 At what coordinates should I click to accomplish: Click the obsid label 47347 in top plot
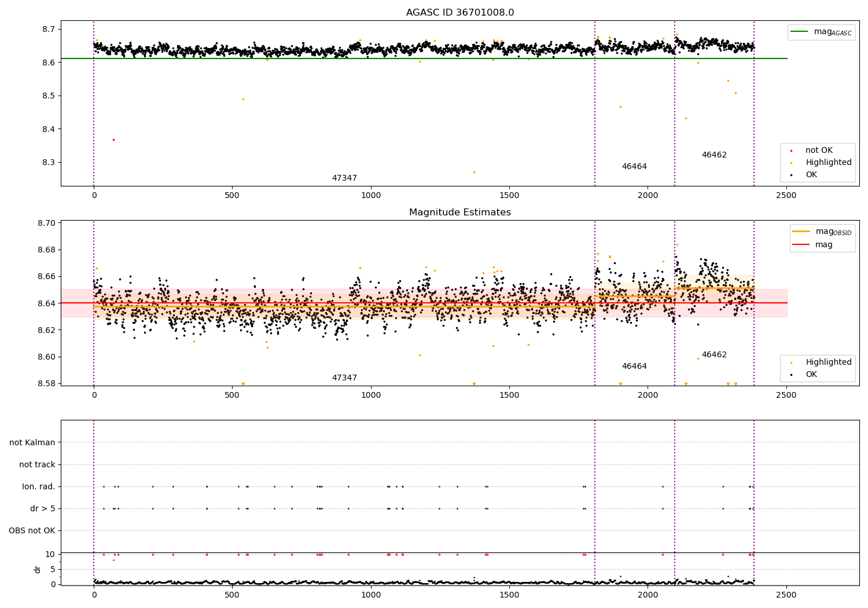(x=344, y=178)
